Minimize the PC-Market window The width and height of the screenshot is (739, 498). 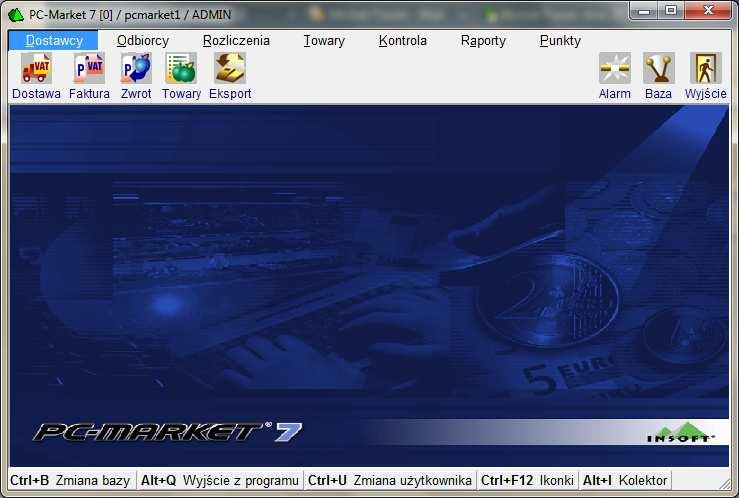[644, 10]
